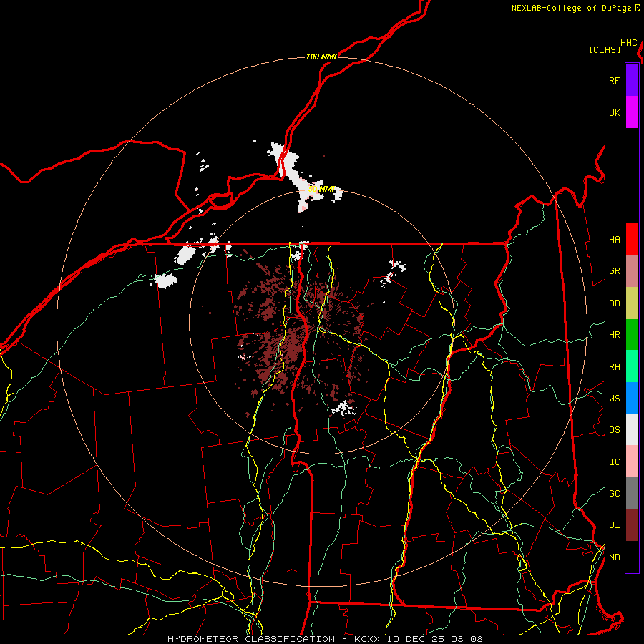Click the BI legend label

pos(614,525)
